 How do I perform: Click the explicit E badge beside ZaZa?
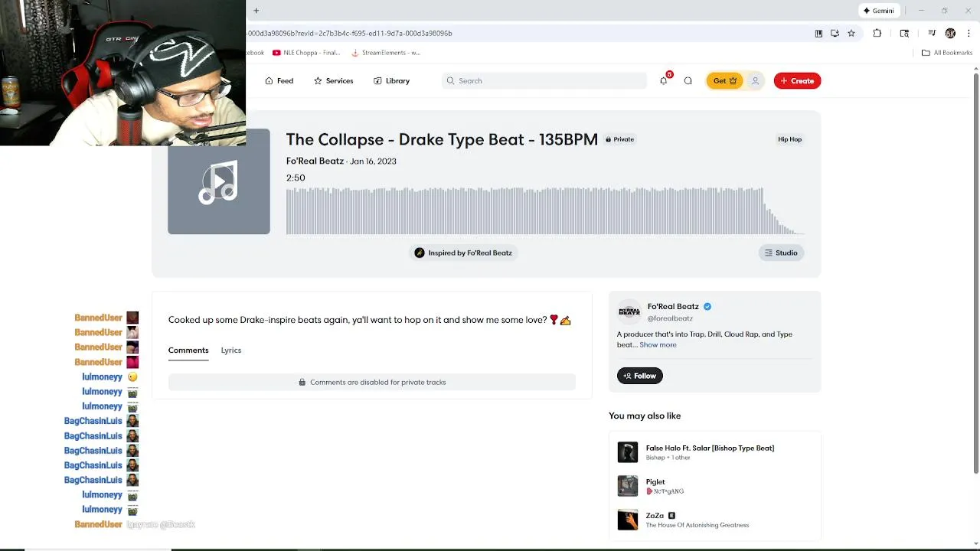coord(671,516)
